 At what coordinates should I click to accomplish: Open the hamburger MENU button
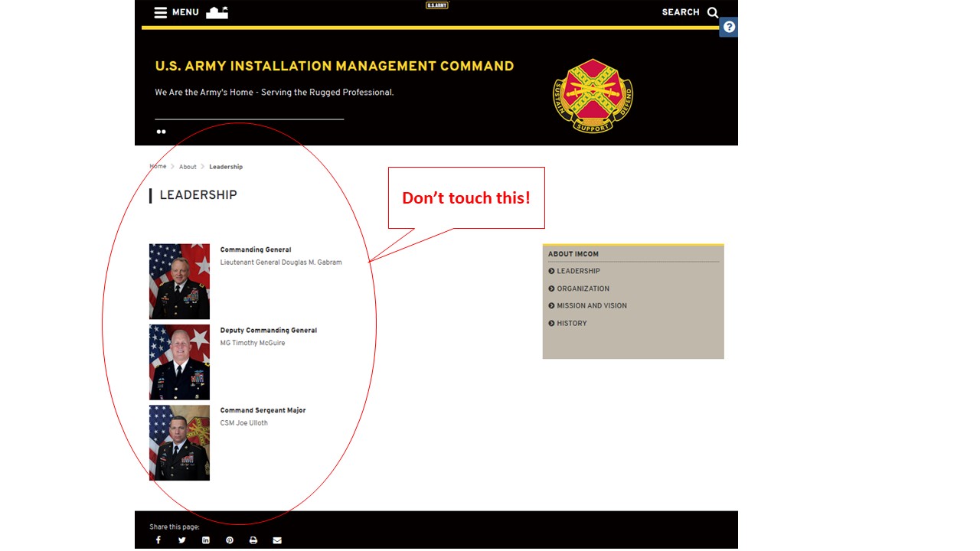(x=176, y=12)
